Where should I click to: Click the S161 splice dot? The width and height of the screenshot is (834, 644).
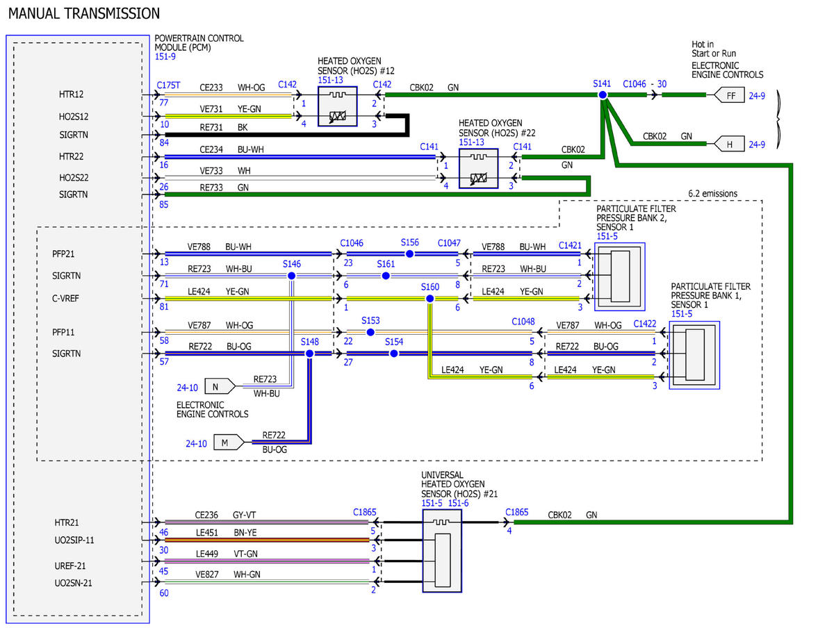pos(386,276)
